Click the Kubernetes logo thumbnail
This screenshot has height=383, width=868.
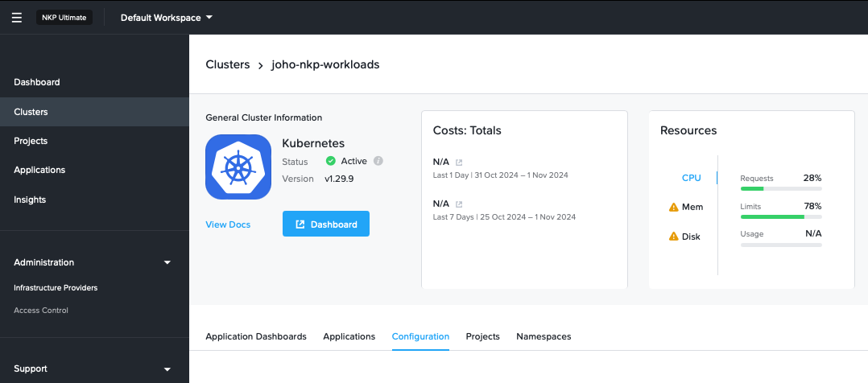(238, 167)
